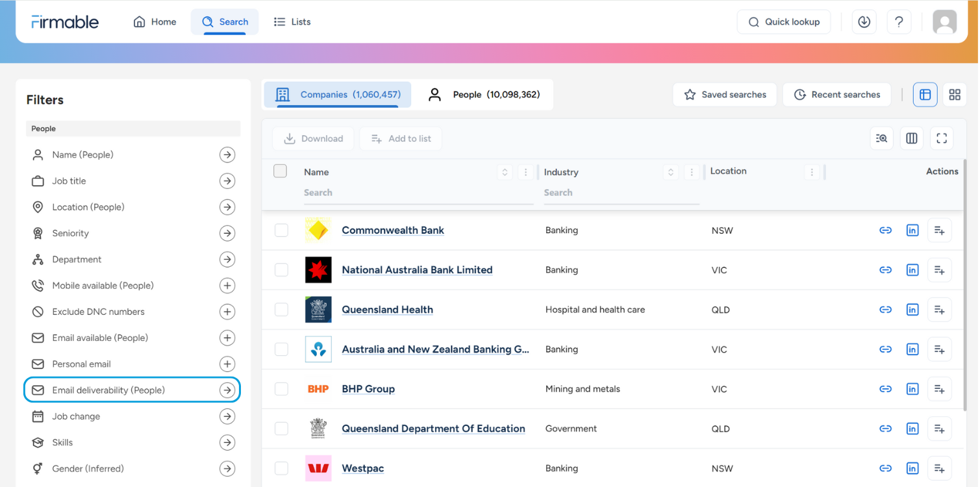Open the manage columns icon
The height and width of the screenshot is (487, 980).
(911, 138)
